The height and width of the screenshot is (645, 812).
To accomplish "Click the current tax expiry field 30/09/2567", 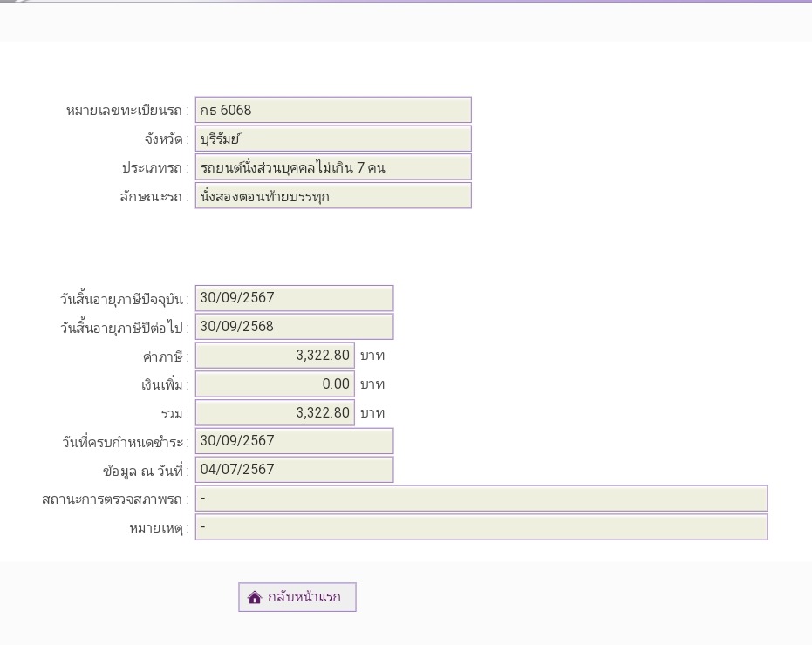I will coord(294,298).
